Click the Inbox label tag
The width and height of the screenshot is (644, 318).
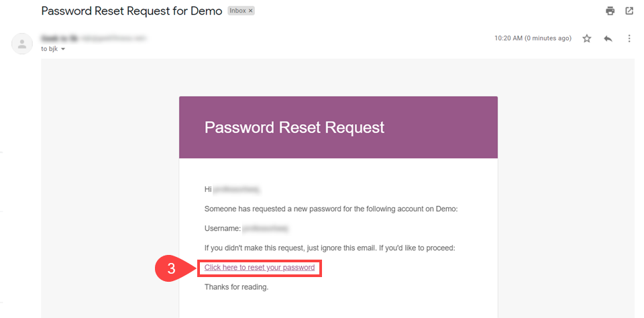237,11
